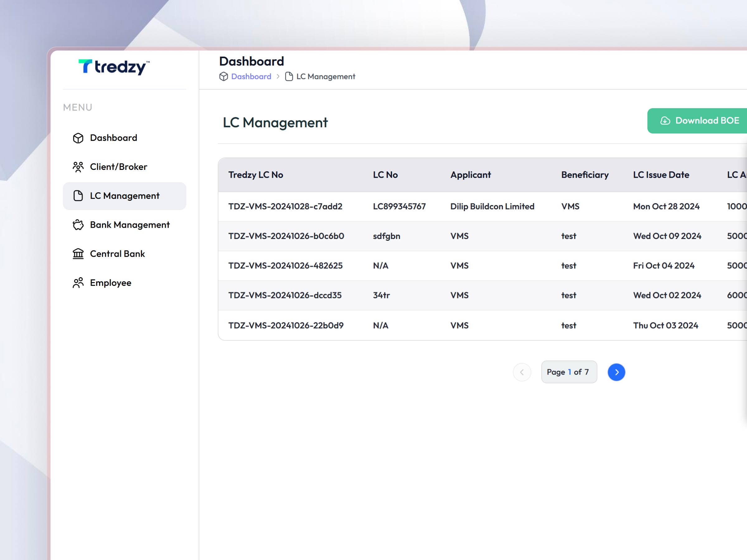The height and width of the screenshot is (560, 747).
Task: Click the Bank Management piggy bank icon
Action: pyautogui.click(x=78, y=225)
